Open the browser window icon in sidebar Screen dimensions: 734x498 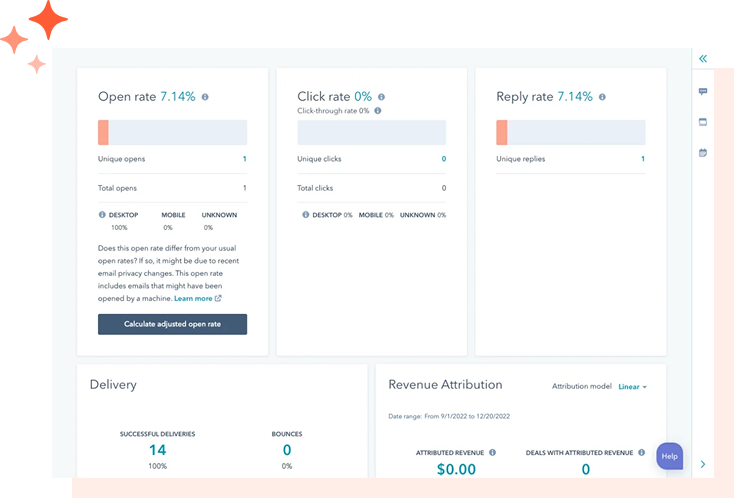tap(703, 122)
